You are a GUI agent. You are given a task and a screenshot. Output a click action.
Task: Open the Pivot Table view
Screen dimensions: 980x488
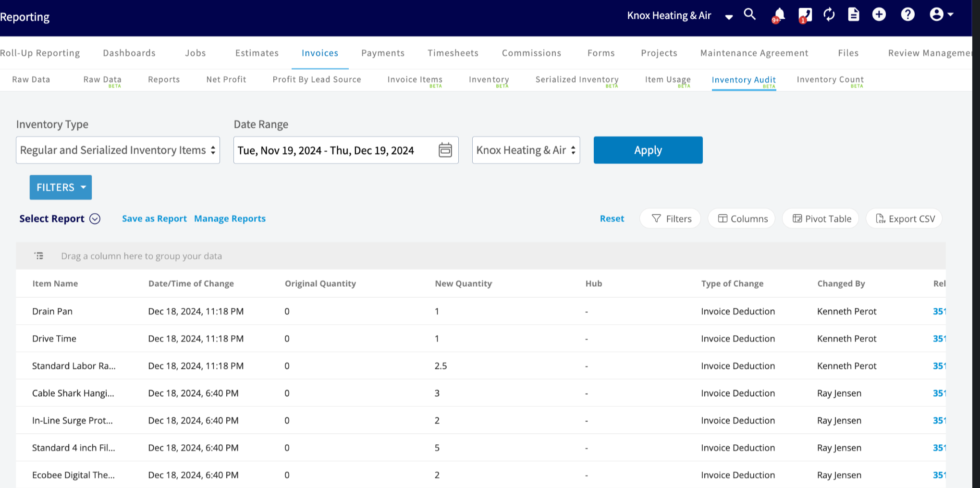pyautogui.click(x=821, y=219)
